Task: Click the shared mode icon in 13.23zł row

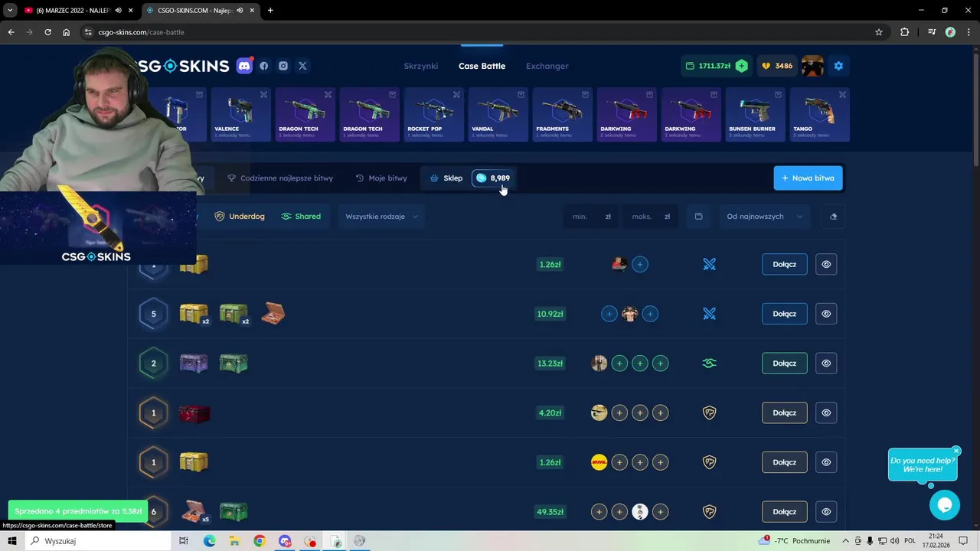Action: click(x=710, y=364)
